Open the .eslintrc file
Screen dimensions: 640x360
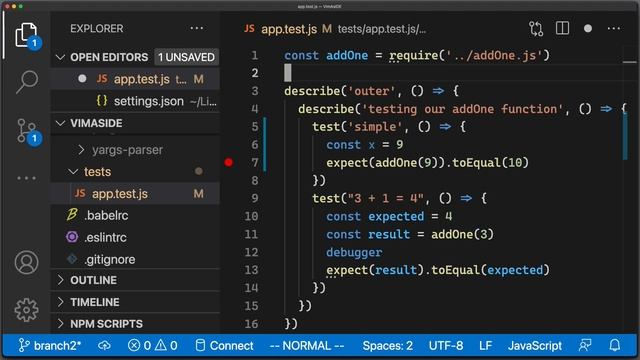135,237
